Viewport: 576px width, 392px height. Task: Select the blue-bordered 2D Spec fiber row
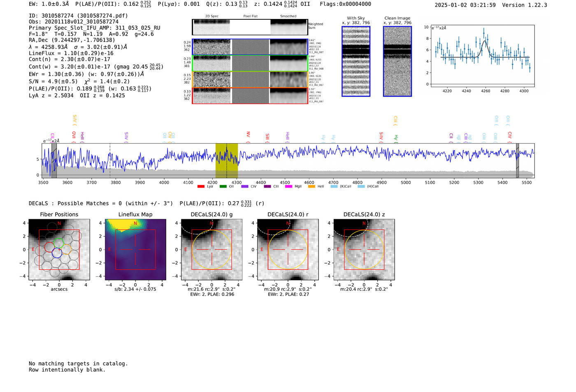(x=250, y=47)
